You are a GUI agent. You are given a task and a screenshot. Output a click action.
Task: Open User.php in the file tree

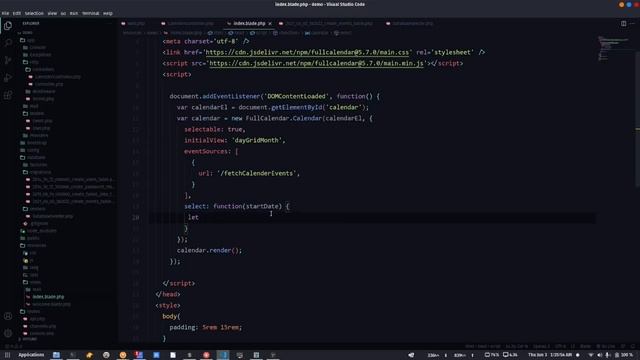click(x=38, y=128)
